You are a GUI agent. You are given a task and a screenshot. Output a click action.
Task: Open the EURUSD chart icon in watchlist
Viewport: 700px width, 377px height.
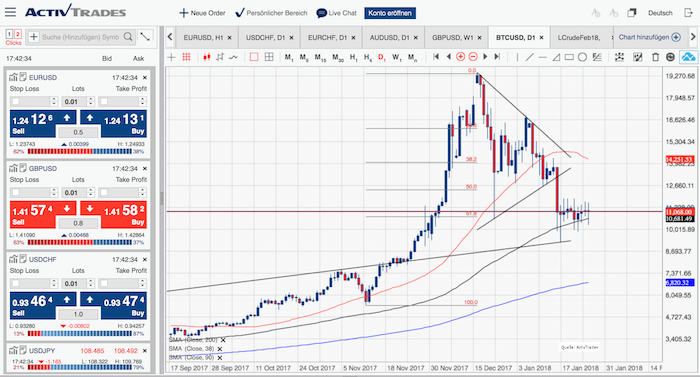pos(13,77)
